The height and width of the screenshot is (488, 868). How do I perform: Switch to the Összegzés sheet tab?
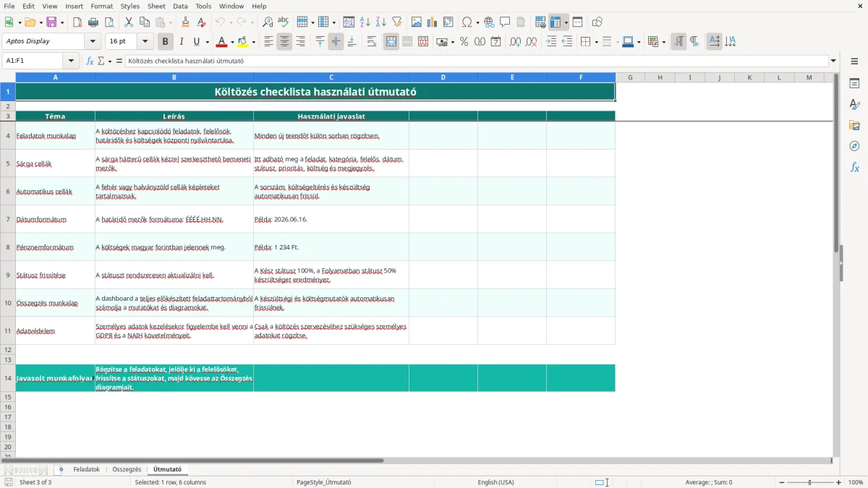127,470
